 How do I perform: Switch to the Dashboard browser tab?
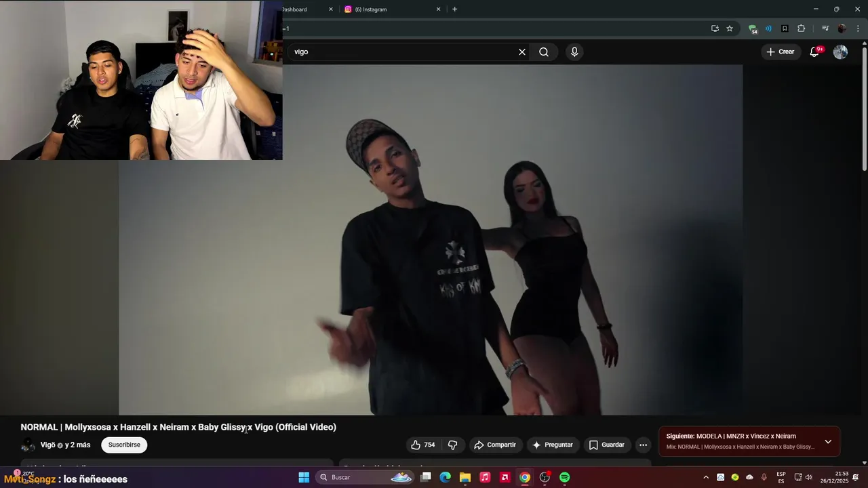pos(305,9)
